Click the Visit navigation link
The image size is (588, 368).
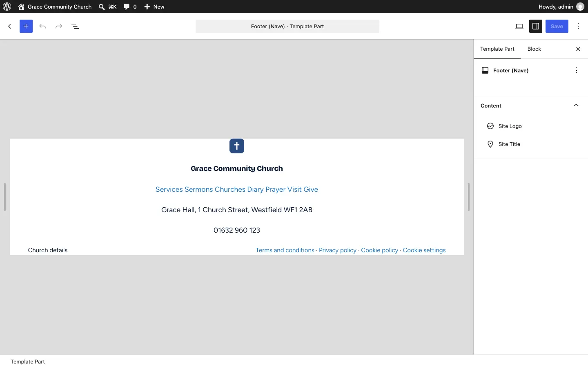[x=294, y=189]
